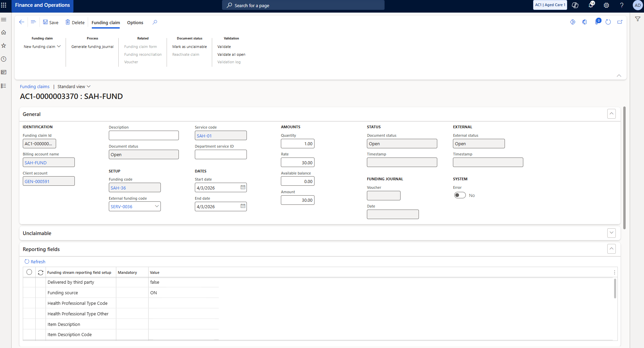The width and height of the screenshot is (644, 348).
Task: Click the action pane search magnifier
Action: pyautogui.click(x=155, y=22)
